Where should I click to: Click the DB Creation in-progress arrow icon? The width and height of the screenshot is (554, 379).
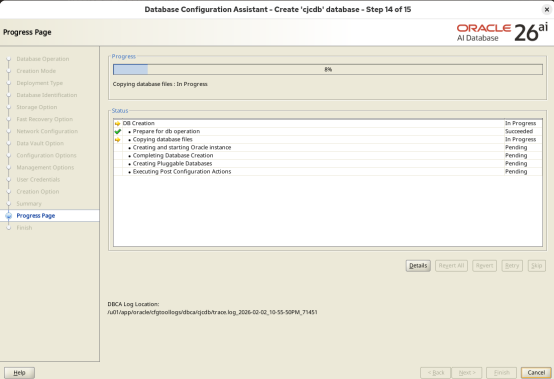(118, 124)
